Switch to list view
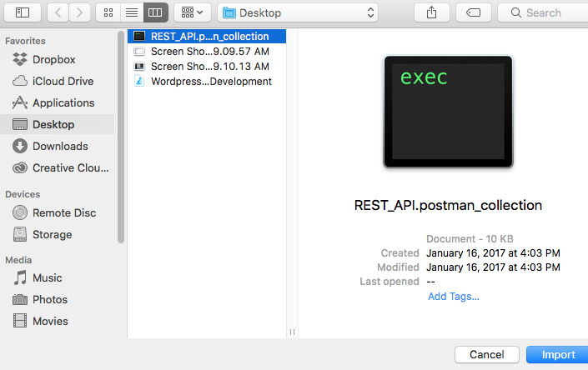 pos(132,12)
